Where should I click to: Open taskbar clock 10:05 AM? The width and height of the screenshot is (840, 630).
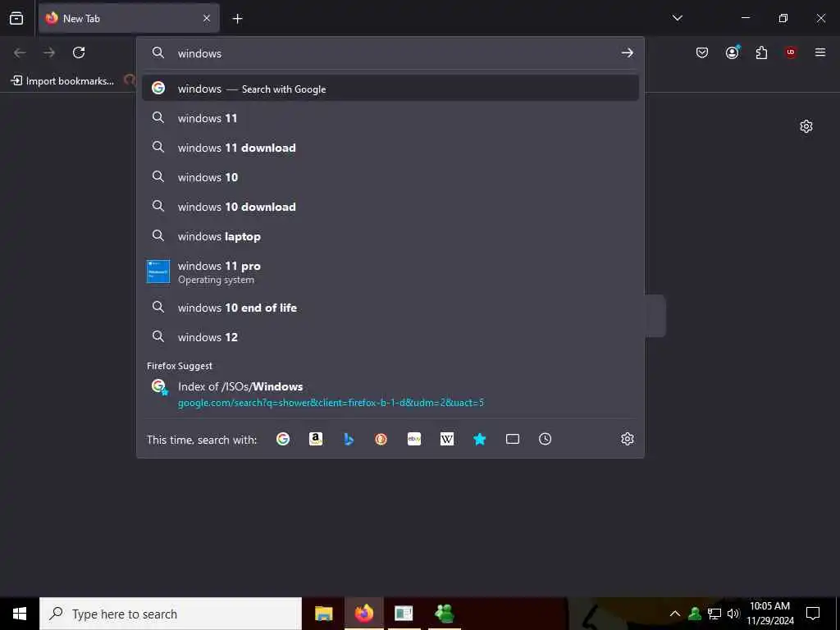770,614
